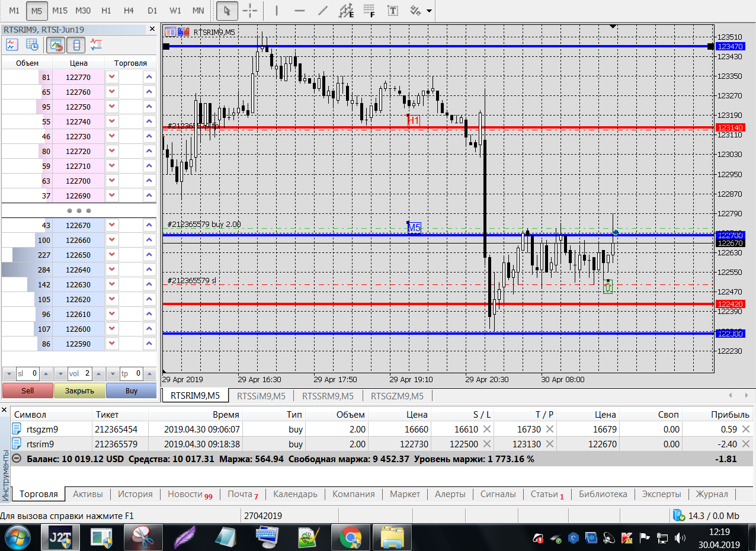Open the tick chart view in depth of market
The height and width of the screenshot is (551, 756).
click(12, 44)
